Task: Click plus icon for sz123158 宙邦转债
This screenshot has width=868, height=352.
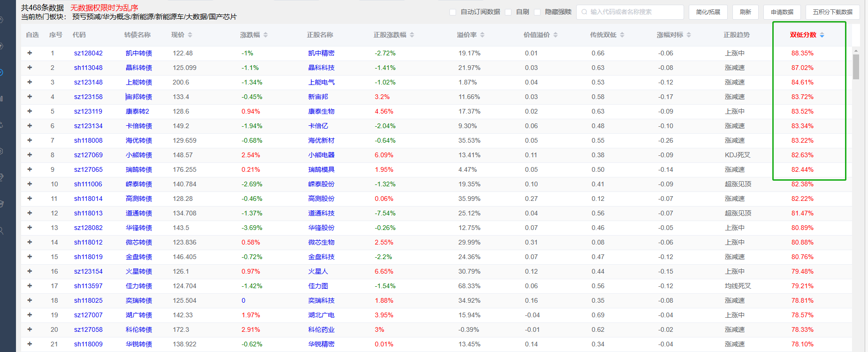Action: tap(30, 97)
